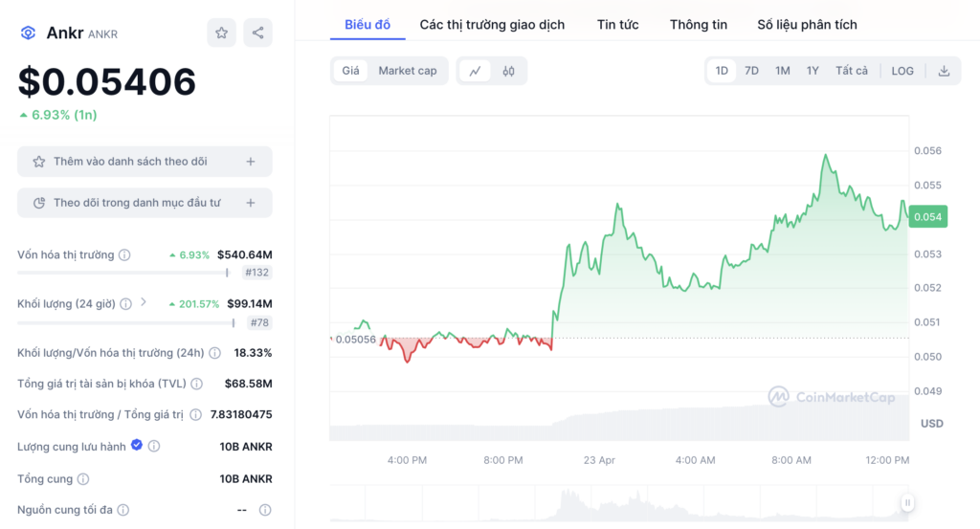The height and width of the screenshot is (529, 980).
Task: Star Ankr with the favorite icon
Action: point(221,33)
